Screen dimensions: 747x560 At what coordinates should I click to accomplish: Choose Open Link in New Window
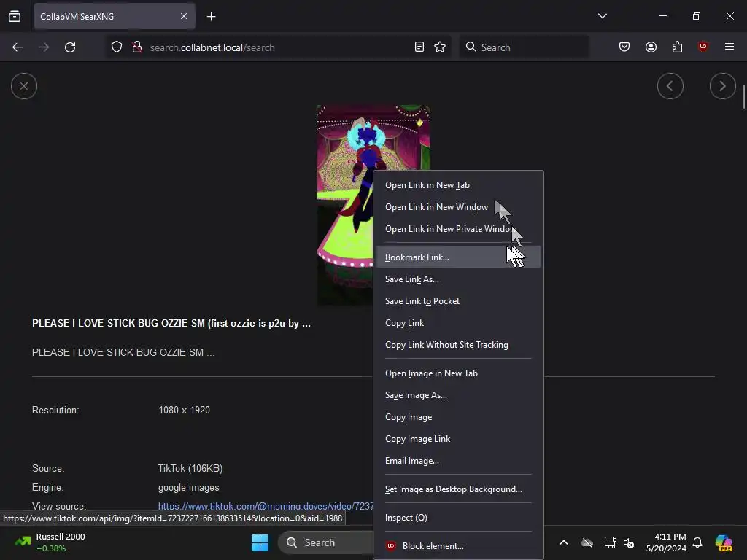coord(458,207)
